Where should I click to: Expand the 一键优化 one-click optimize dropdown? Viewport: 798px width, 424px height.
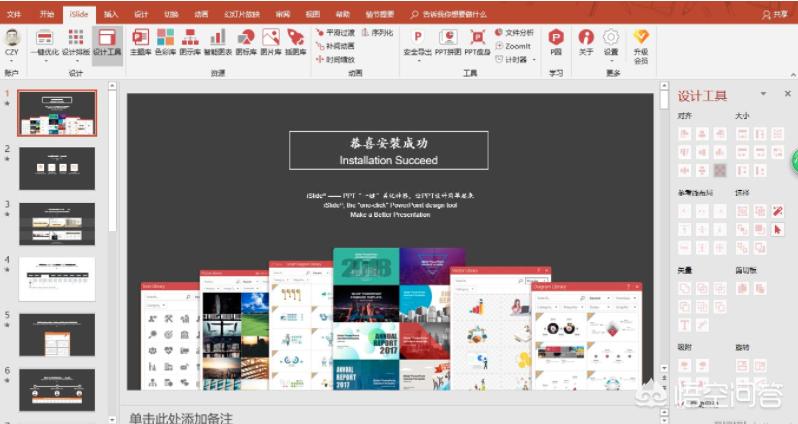coord(45,61)
